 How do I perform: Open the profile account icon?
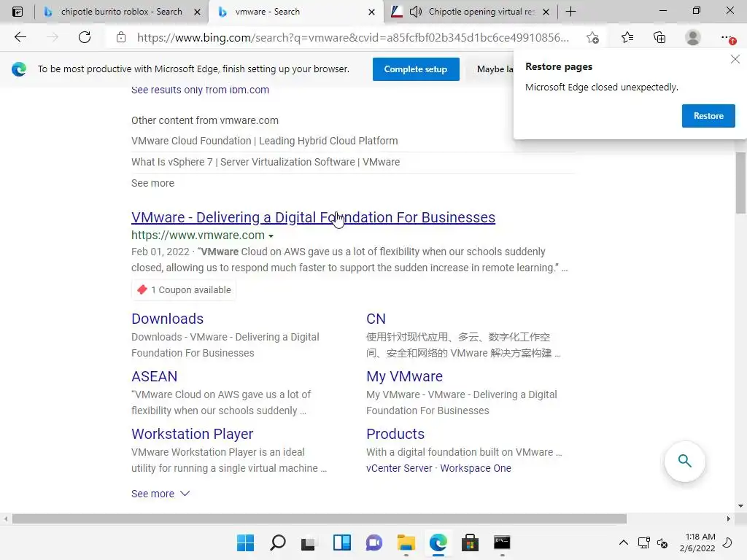tap(693, 37)
